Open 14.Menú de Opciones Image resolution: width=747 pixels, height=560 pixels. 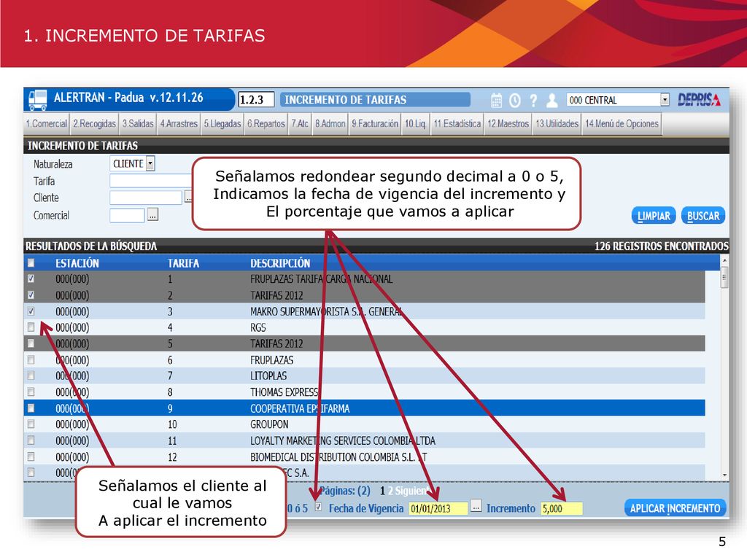coord(622,124)
